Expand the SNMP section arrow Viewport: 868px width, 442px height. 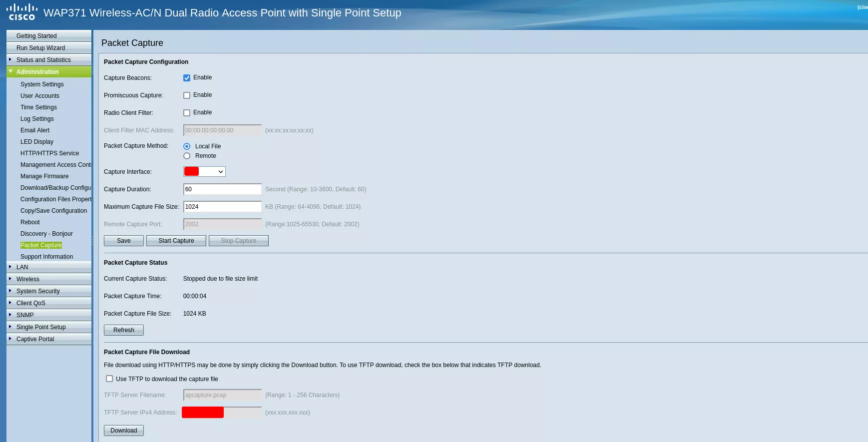pos(10,315)
